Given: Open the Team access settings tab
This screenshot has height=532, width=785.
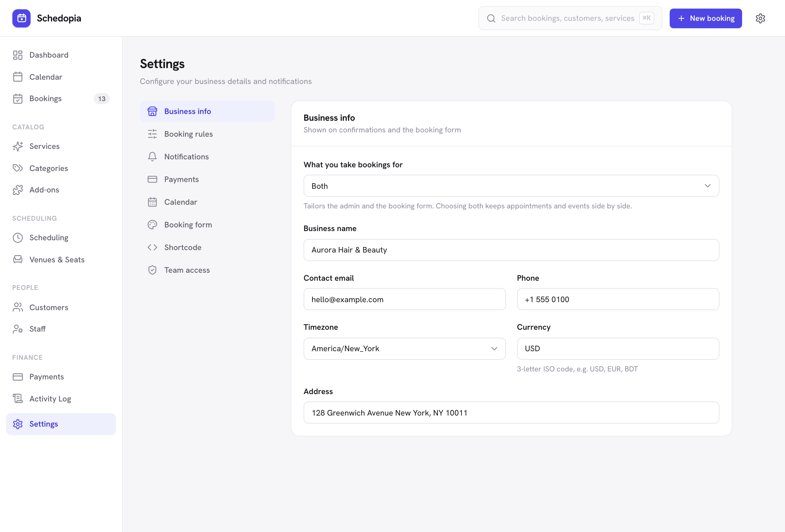Looking at the screenshot, I should click(207, 270).
